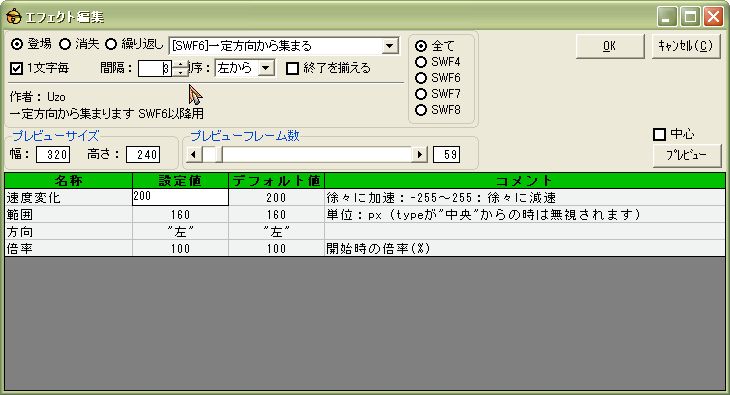
Task: Open the effect type dropdown [SWF6]一定方向から集まる
Action: (284, 46)
